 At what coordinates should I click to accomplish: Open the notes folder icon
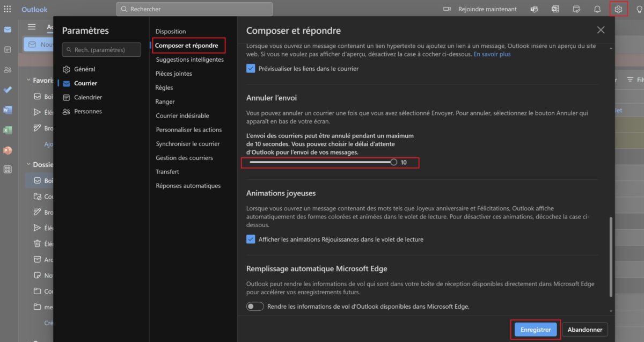pos(38,275)
